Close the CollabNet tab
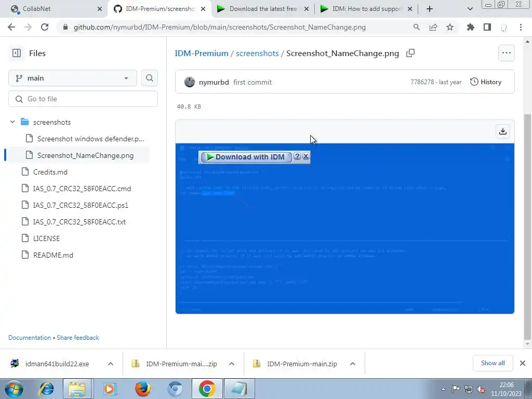 (100, 9)
